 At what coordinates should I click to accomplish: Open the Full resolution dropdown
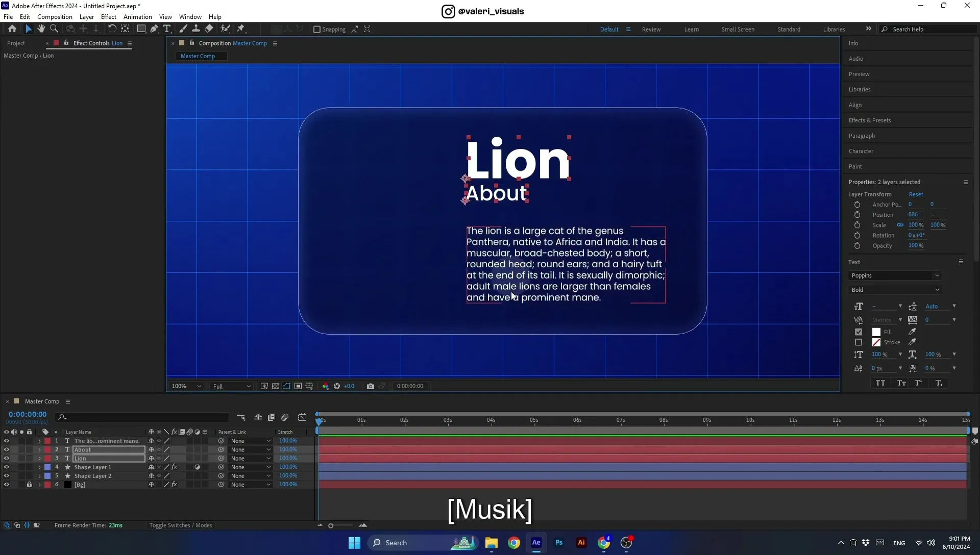tap(231, 386)
